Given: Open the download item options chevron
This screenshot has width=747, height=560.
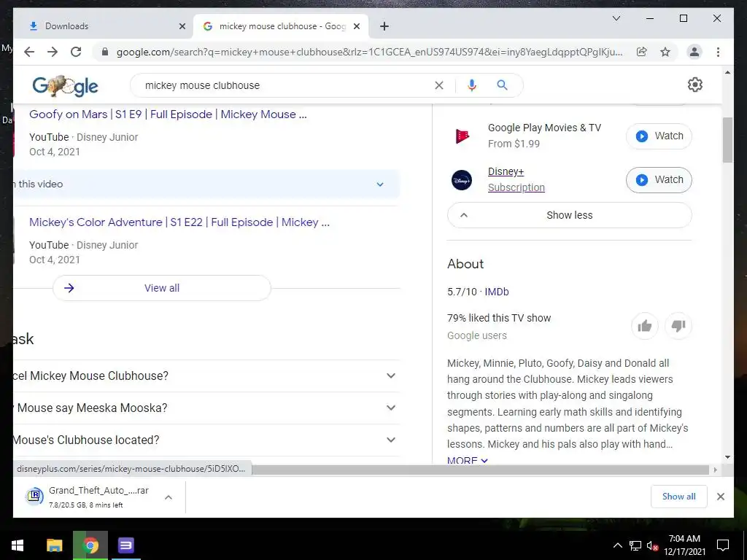Looking at the screenshot, I should pos(169,497).
